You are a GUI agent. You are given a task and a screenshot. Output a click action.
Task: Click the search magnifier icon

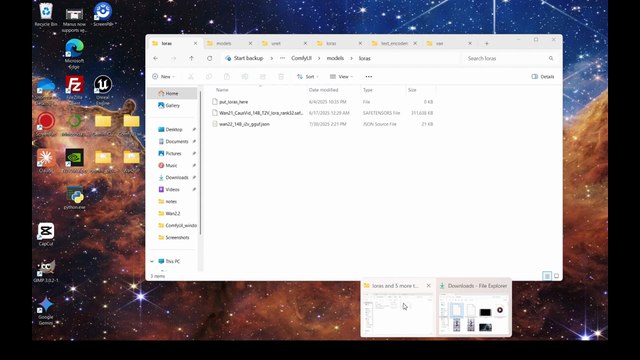pos(551,58)
